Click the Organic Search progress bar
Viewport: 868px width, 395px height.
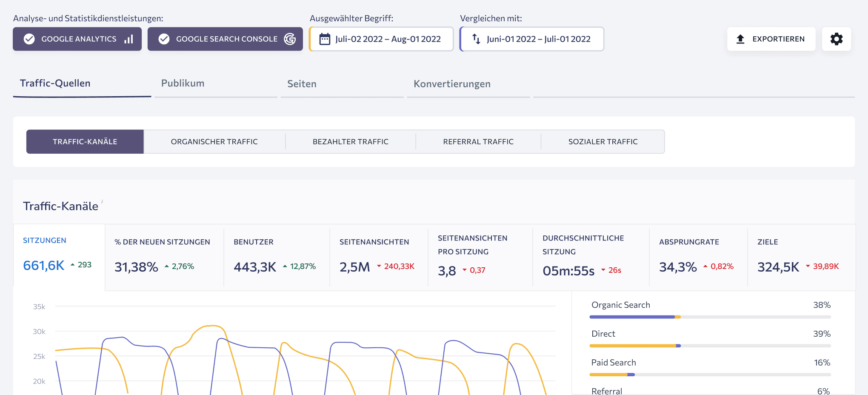tap(710, 317)
